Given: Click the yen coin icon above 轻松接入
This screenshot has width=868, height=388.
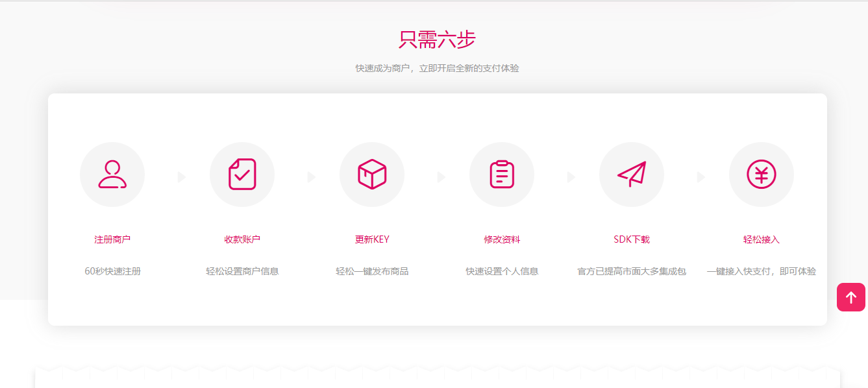Looking at the screenshot, I should click(762, 175).
